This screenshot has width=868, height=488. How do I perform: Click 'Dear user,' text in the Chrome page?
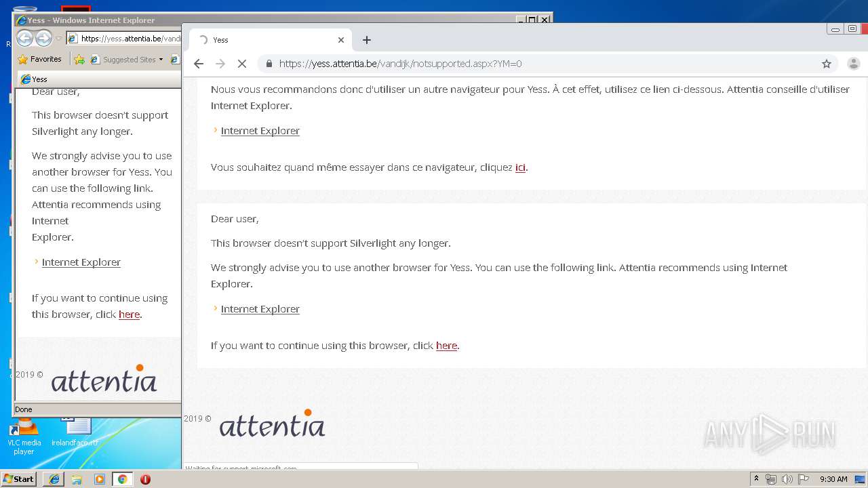(x=235, y=219)
